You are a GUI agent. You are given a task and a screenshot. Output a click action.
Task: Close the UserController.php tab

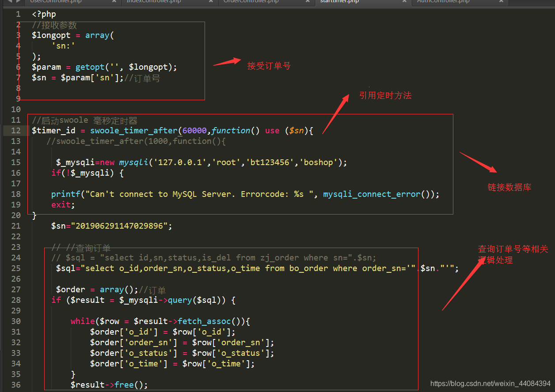click(113, 2)
